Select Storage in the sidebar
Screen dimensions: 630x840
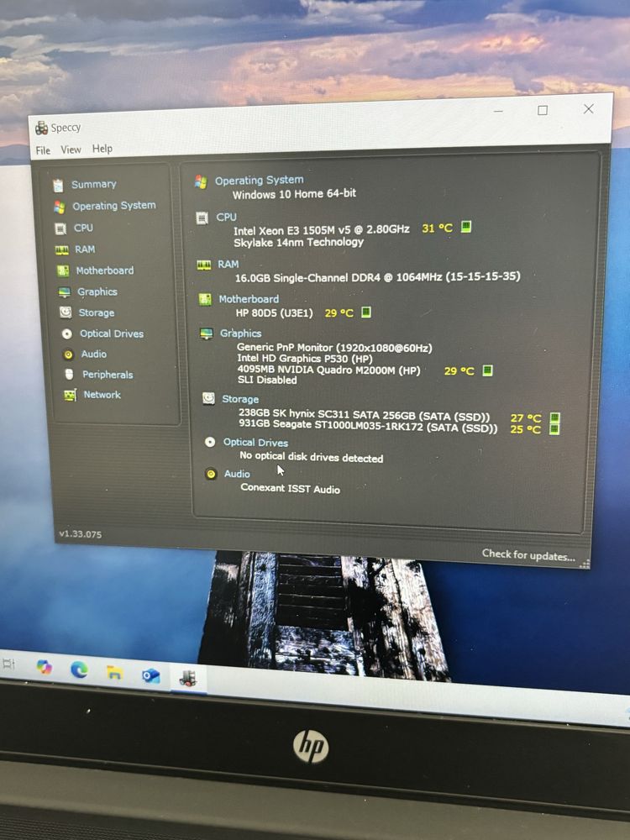[x=97, y=312]
